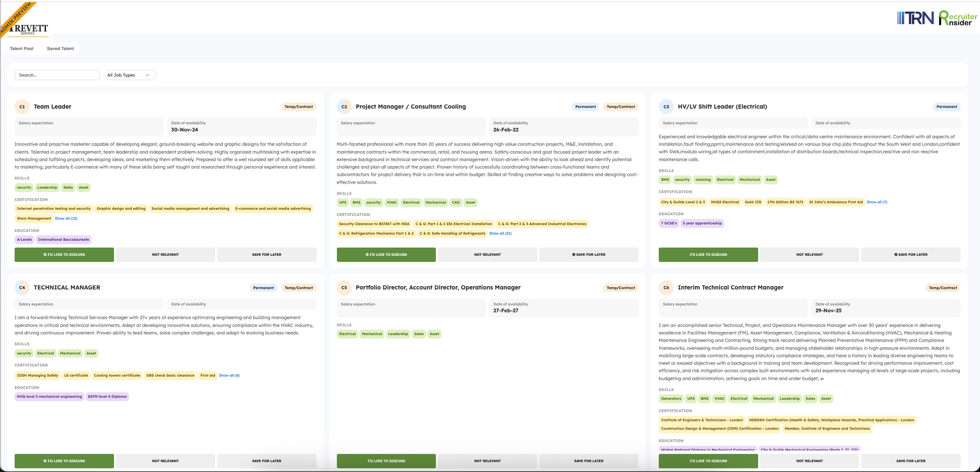
Task: Expand Show all (6) certifications for Technical Manager
Action: 229,375
